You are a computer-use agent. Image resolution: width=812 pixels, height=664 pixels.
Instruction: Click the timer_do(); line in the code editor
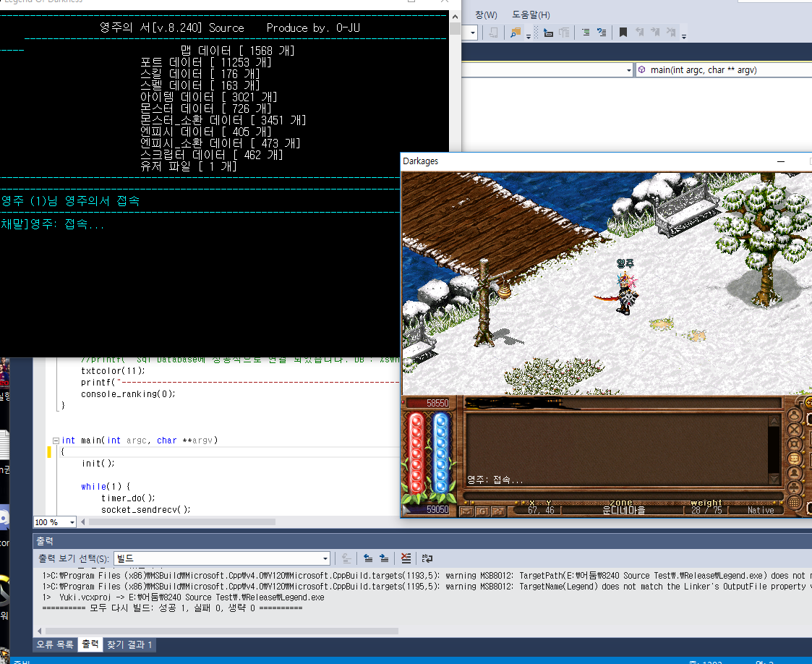[128, 498]
